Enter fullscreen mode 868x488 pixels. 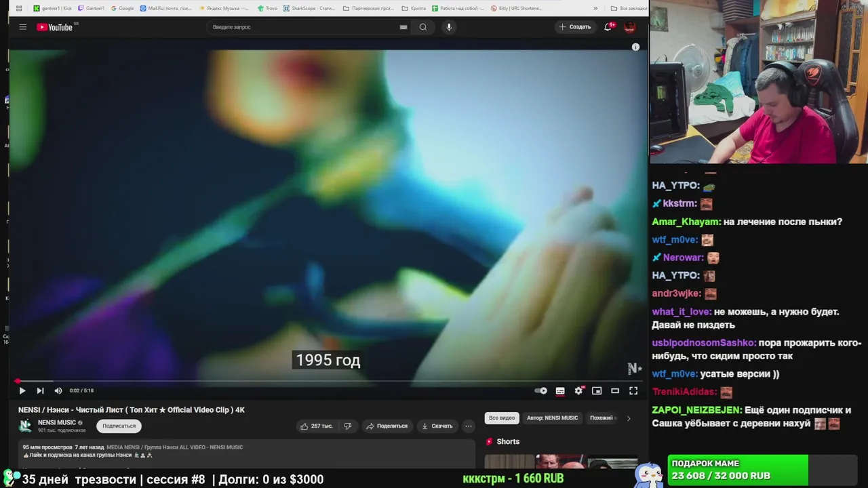(633, 390)
